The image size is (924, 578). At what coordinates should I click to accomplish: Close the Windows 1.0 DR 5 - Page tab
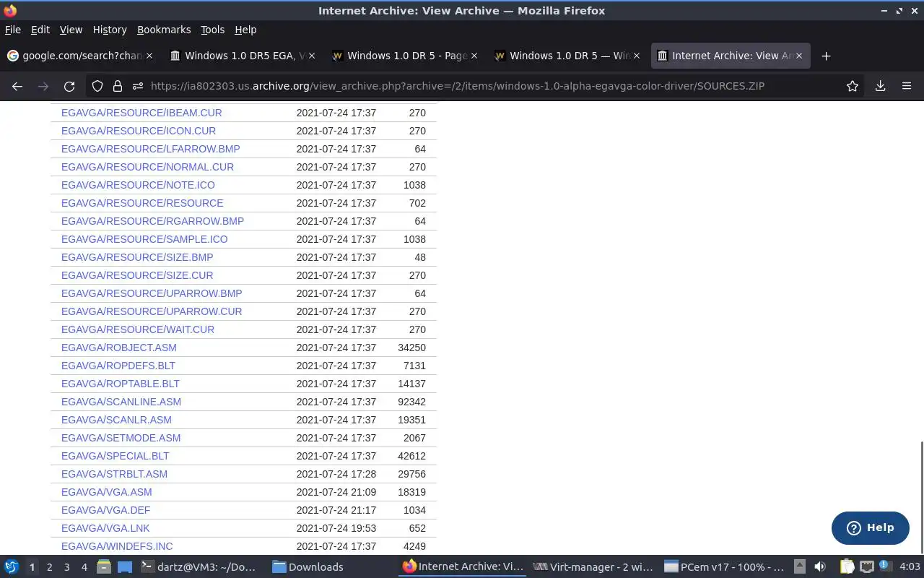tap(474, 56)
